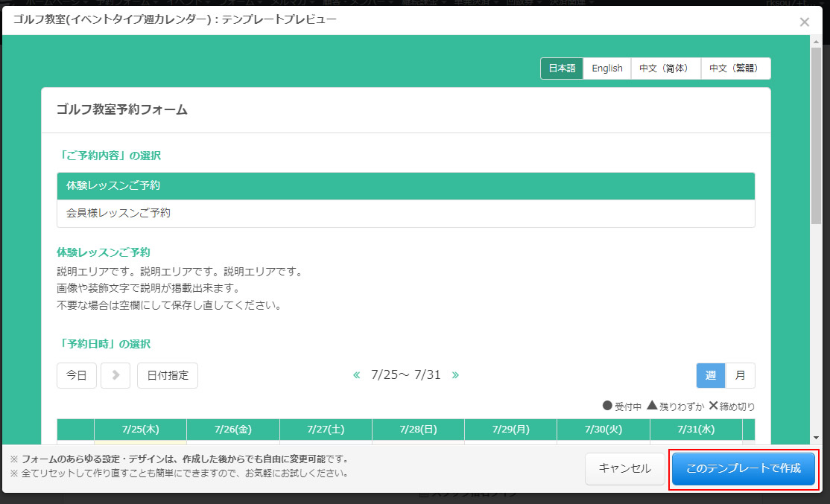Image resolution: width=830 pixels, height=504 pixels.
Task: Click the 7/28(日) calendar column header
Action: tap(418, 430)
